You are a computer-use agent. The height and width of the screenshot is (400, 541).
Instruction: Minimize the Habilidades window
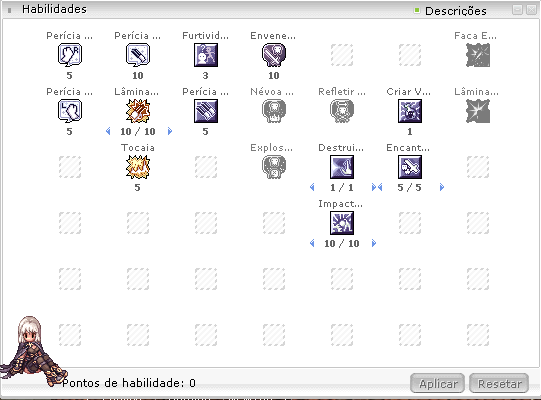click(517, 9)
